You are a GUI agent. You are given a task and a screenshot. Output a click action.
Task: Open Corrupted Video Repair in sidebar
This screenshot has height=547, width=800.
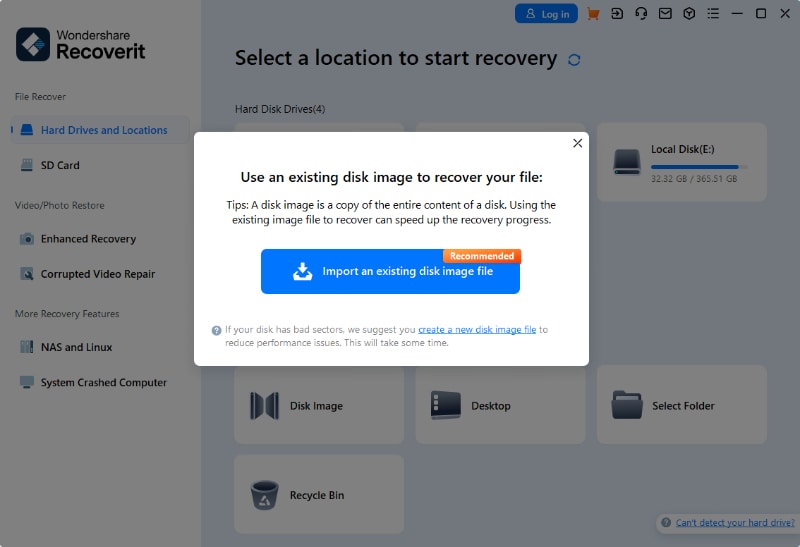click(97, 274)
